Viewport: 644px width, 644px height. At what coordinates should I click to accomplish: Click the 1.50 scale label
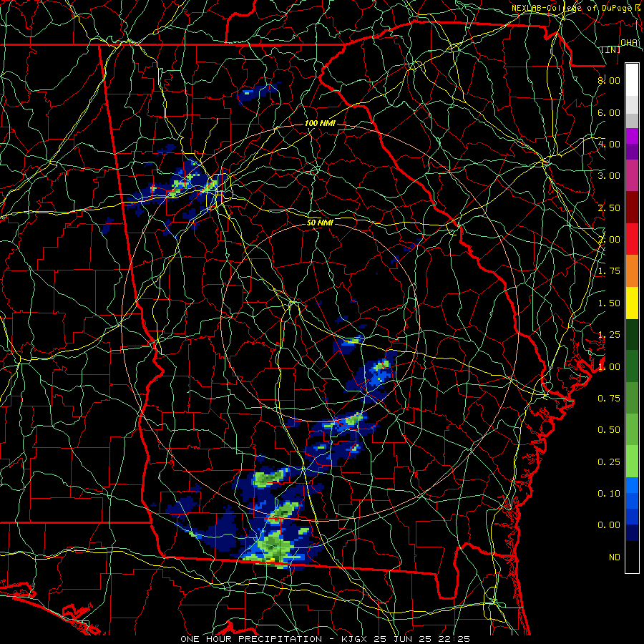(609, 303)
